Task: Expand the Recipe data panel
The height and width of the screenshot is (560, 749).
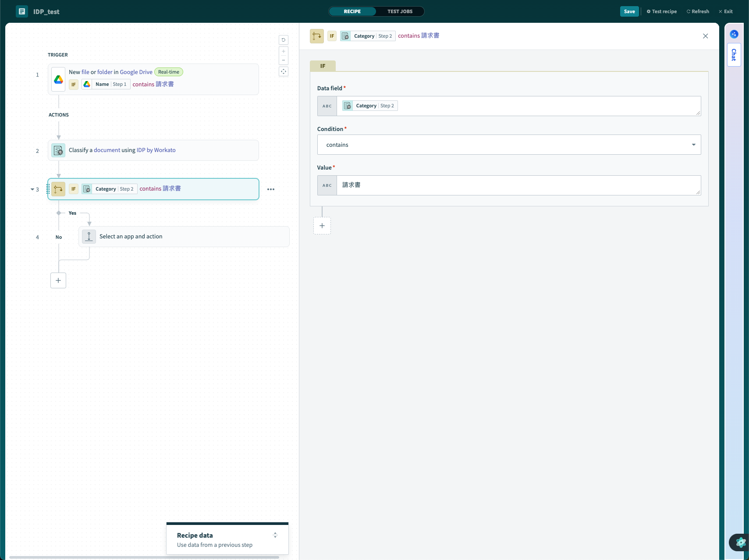Action: (275, 535)
